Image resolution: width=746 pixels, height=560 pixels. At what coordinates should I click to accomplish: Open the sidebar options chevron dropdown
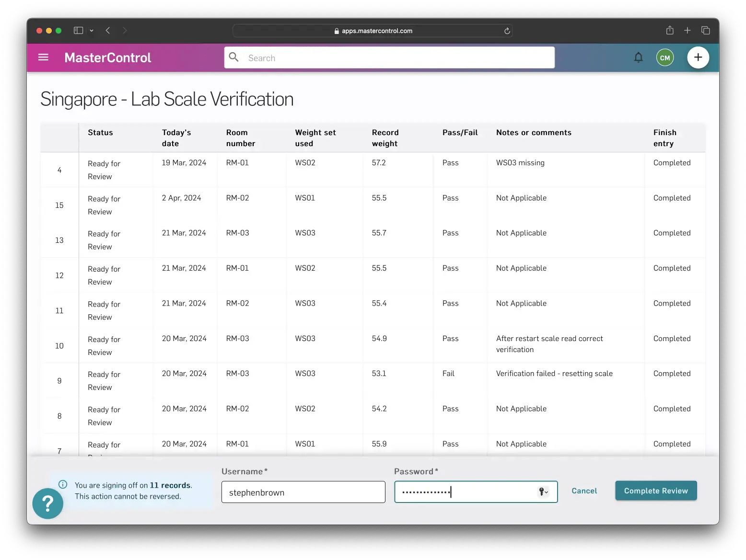click(92, 31)
